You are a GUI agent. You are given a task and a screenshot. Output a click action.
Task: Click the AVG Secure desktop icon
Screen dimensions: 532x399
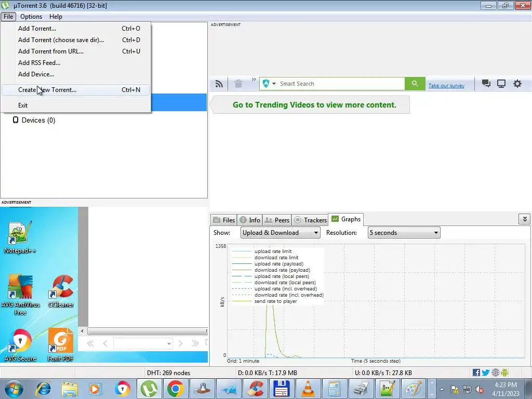click(x=20, y=345)
